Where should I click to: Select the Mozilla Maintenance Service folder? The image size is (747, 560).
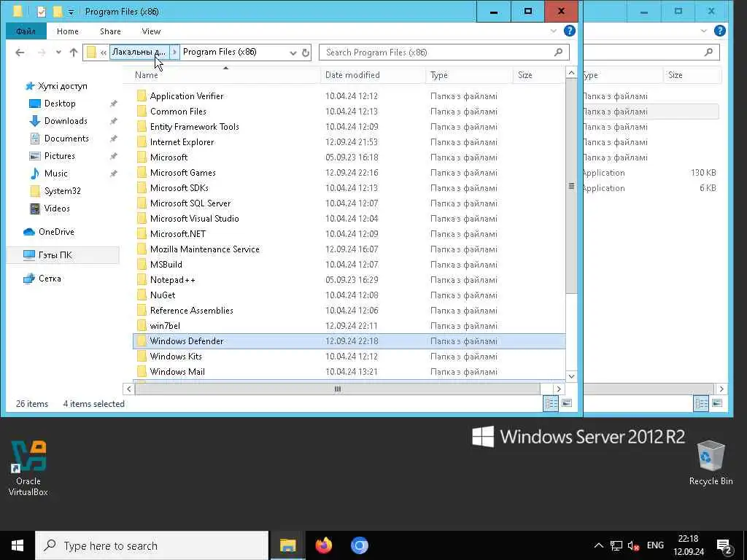point(205,249)
